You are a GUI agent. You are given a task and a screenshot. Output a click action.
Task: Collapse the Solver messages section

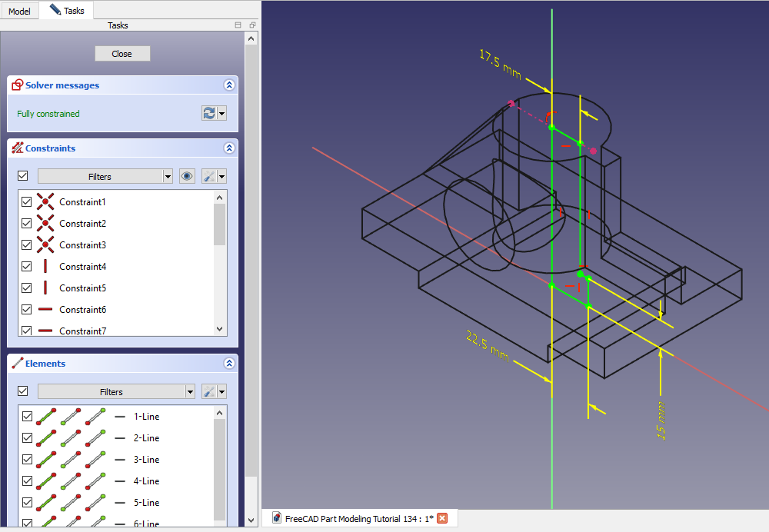point(228,85)
